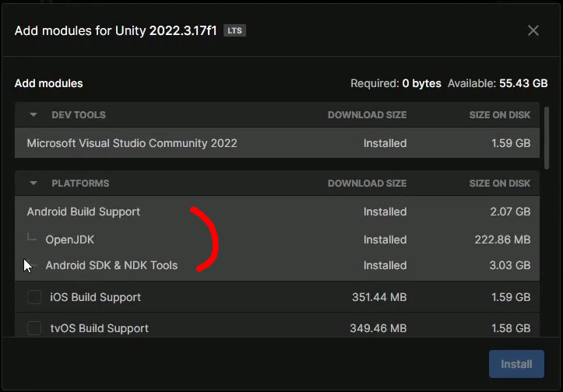
Task: Click Android Build Support size 2.07 GB
Action: (510, 212)
